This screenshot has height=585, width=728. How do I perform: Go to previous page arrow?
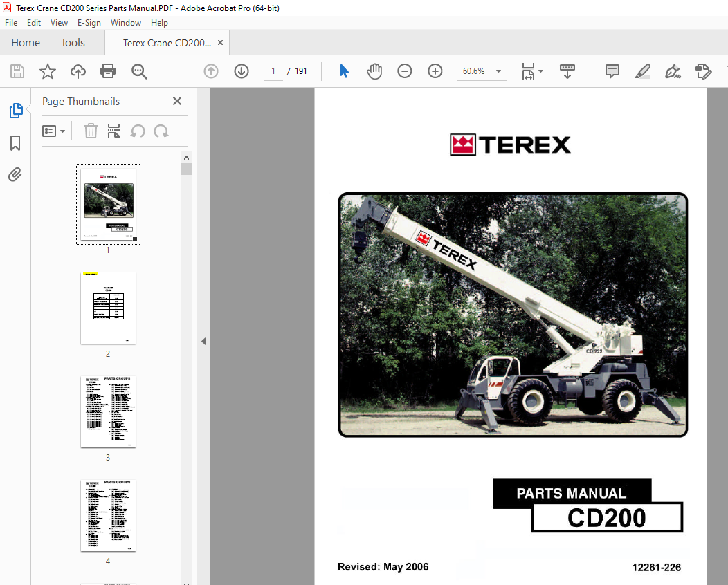coord(211,71)
